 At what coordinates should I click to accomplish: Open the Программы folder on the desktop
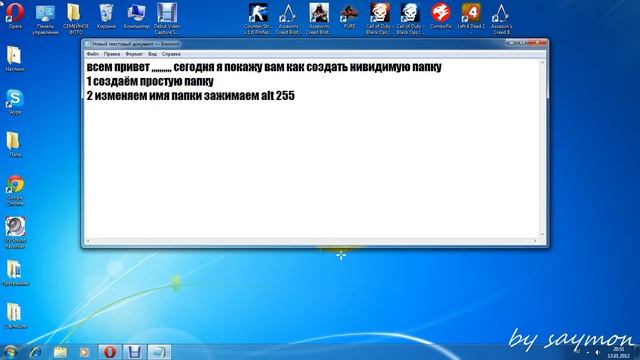(x=15, y=273)
